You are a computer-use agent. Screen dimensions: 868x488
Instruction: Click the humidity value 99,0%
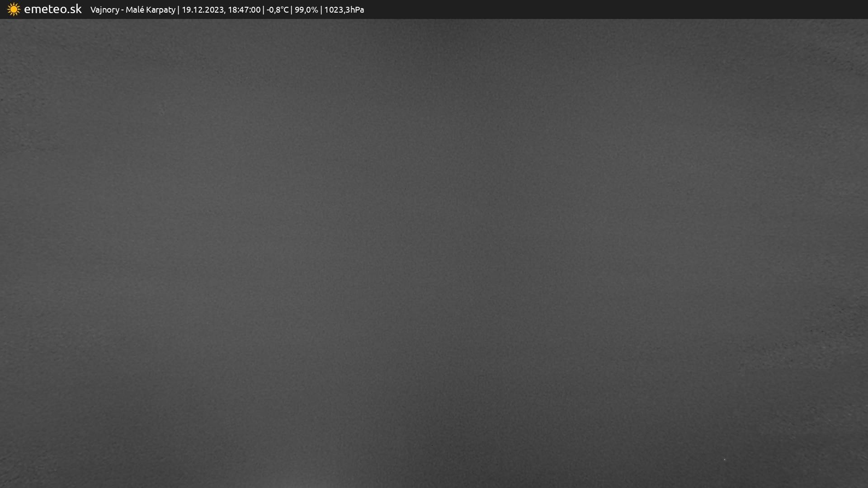tap(306, 10)
